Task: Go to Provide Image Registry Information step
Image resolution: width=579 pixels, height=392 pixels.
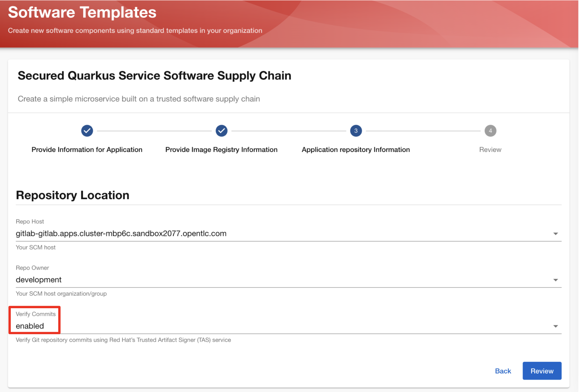Action: pos(221,149)
